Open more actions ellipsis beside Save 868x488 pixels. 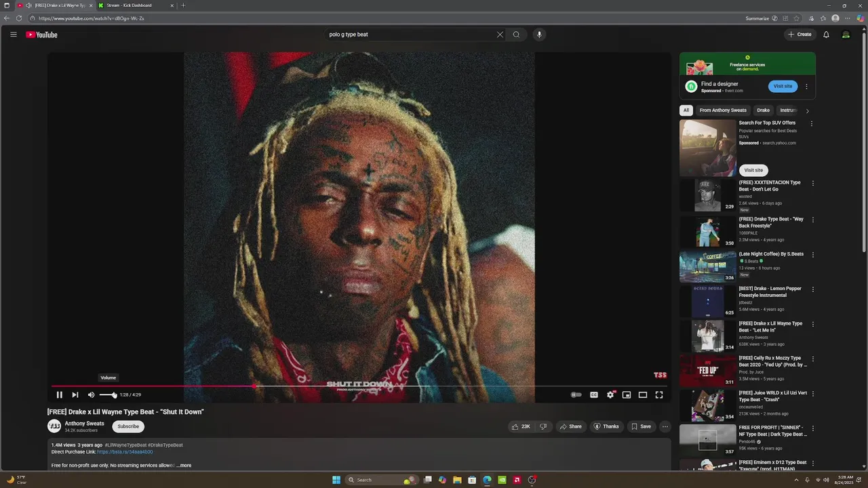point(665,426)
